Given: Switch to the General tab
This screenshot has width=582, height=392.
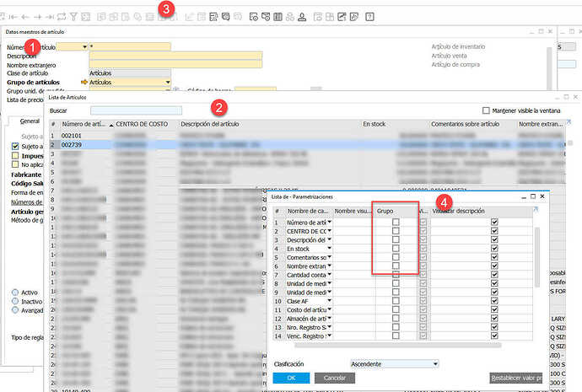Looking at the screenshot, I should pyautogui.click(x=30, y=122).
